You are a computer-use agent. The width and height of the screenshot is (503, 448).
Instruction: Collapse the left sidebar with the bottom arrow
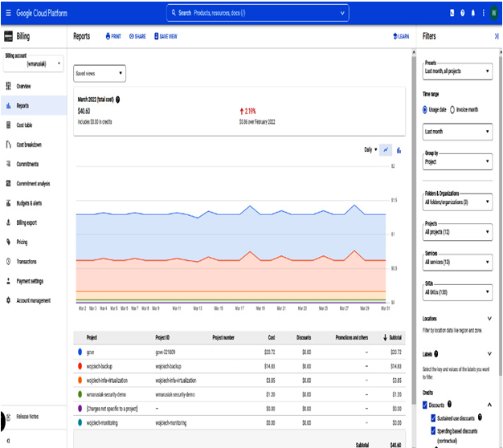coord(8,441)
